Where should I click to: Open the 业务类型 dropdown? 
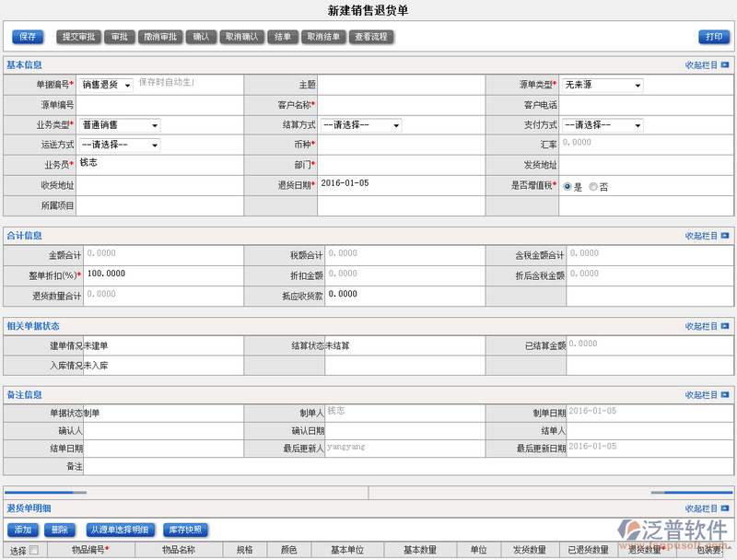(120, 125)
